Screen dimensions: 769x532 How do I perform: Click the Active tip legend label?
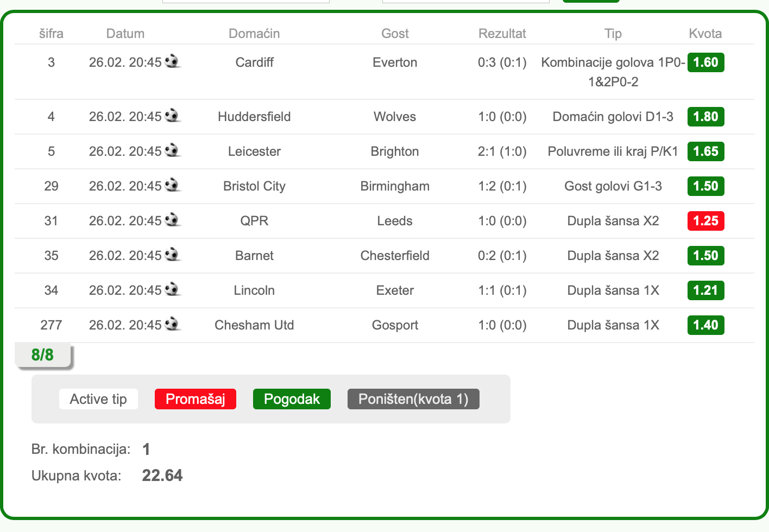[x=98, y=399]
